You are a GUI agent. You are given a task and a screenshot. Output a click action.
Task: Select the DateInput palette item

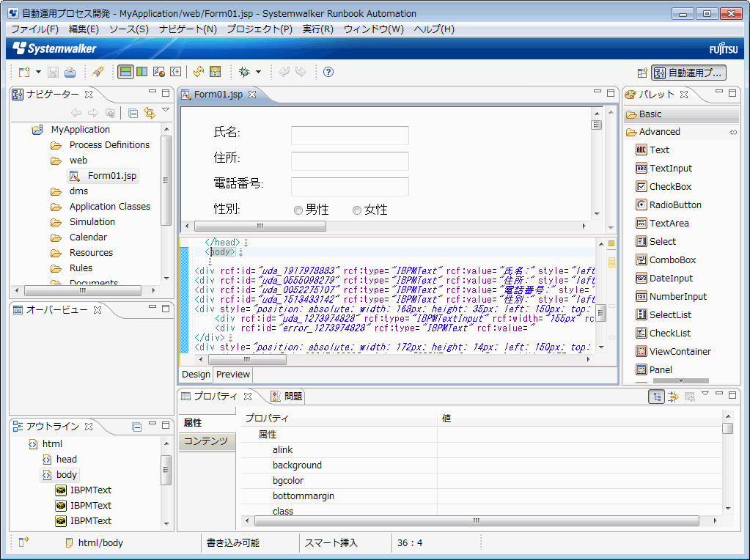tap(664, 279)
